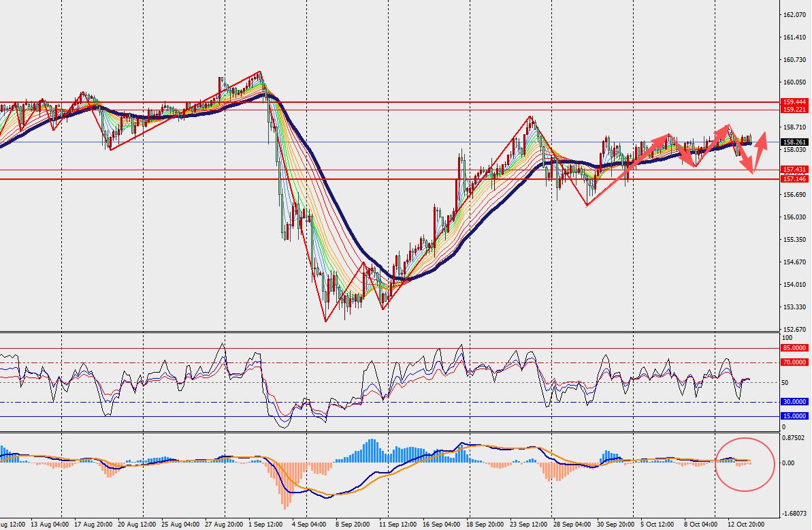Click the 162.070 top price scale value

tap(794, 14)
